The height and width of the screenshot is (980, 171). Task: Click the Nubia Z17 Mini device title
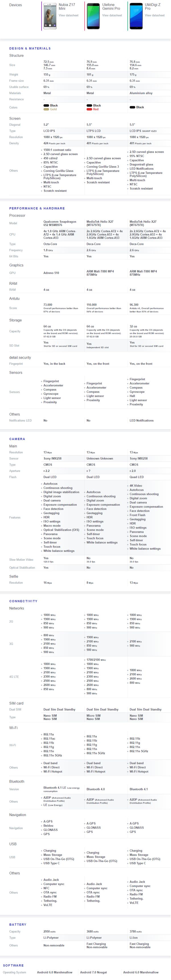point(66,7)
